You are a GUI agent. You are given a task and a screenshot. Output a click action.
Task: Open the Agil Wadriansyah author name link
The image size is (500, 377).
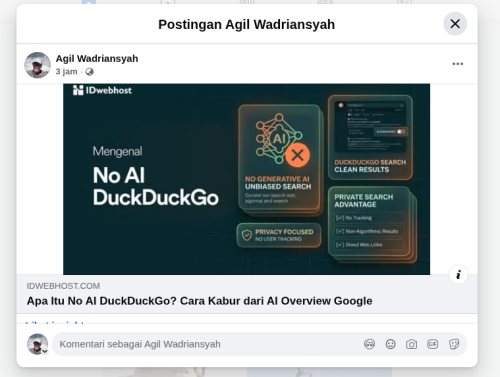click(97, 59)
